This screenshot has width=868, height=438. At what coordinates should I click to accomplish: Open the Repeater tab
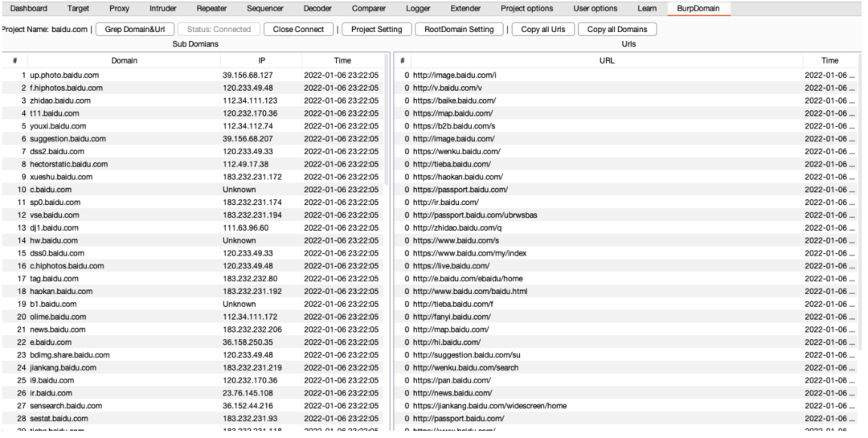click(211, 8)
